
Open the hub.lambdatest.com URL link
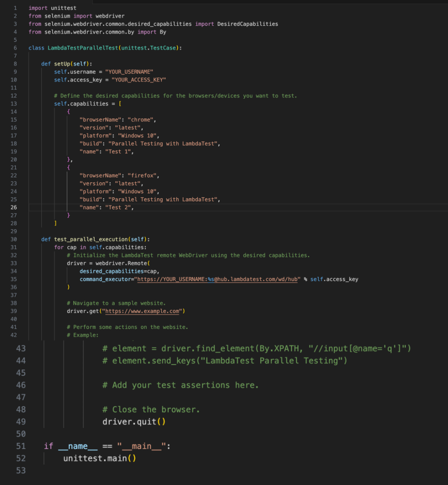click(x=217, y=279)
